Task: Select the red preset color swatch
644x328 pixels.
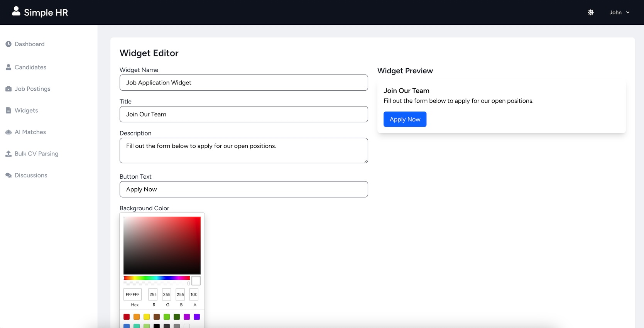Action: pos(127,317)
